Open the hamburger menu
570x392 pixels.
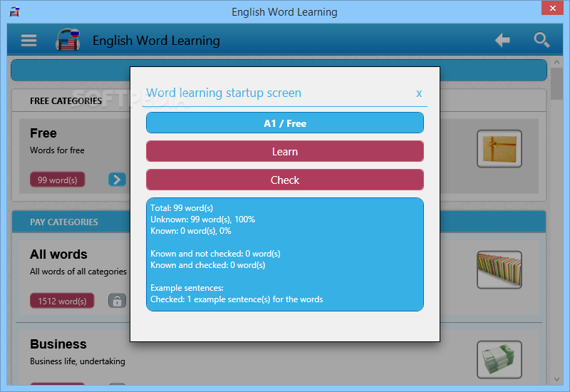(28, 40)
